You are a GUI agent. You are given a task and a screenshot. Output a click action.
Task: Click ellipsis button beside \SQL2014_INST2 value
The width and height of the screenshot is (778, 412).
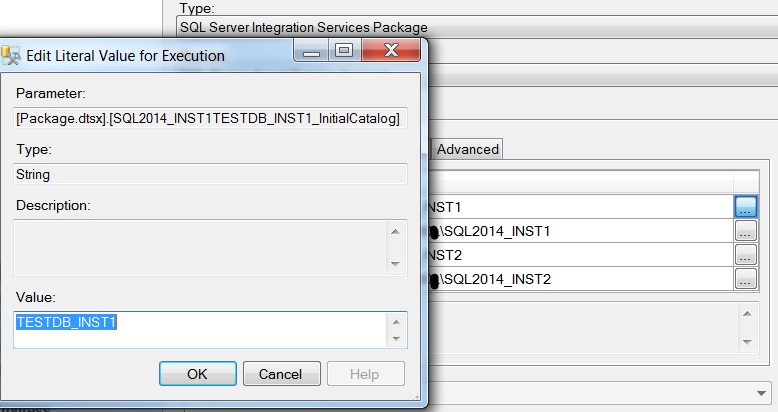tap(745, 279)
